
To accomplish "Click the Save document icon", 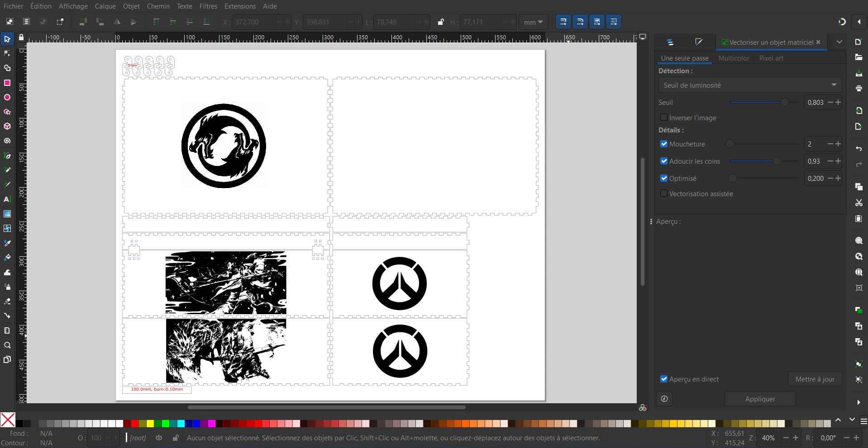I will [858, 73].
